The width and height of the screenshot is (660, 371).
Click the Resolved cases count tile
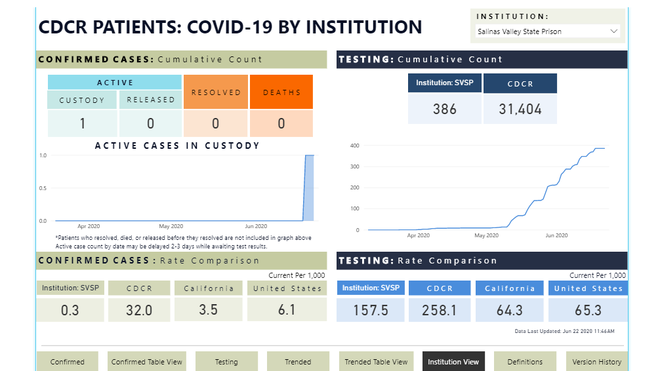(x=216, y=123)
